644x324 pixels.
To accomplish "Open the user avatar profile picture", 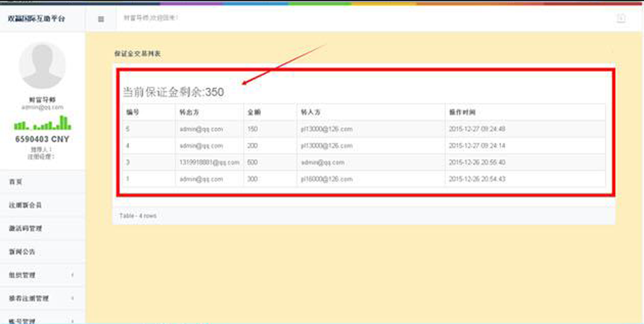I will tap(42, 65).
